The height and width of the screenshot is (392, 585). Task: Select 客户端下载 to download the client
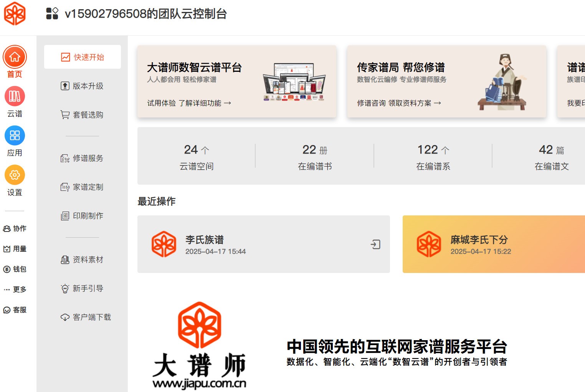click(86, 317)
